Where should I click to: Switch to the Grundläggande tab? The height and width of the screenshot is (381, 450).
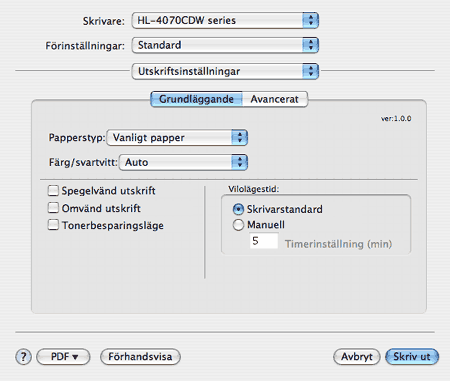click(196, 99)
